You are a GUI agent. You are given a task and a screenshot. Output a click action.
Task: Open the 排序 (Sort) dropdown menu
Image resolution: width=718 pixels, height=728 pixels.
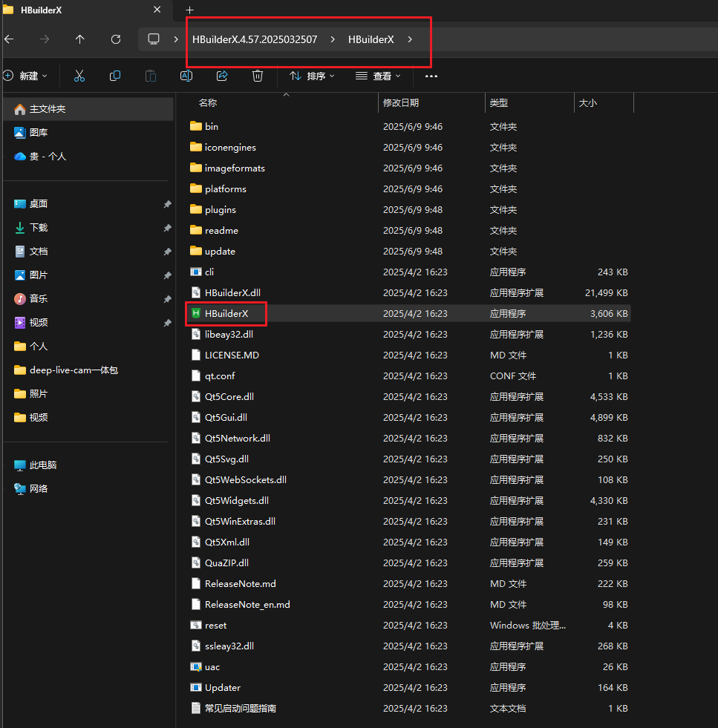(x=312, y=76)
